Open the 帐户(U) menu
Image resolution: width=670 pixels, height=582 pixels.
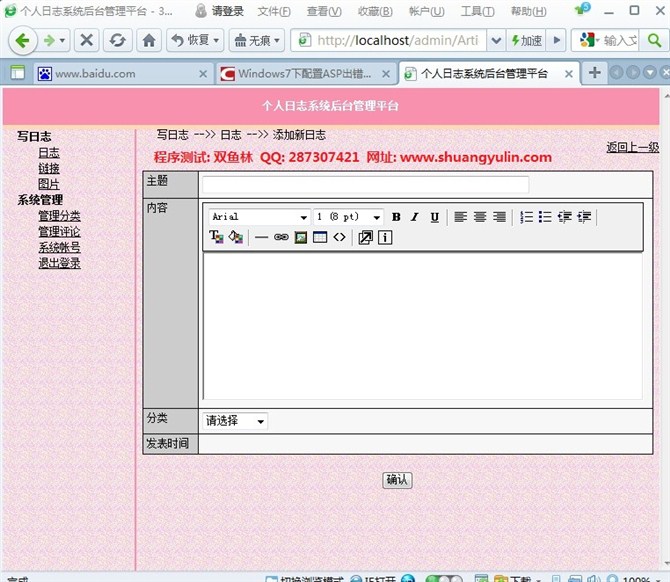pyautogui.click(x=426, y=12)
